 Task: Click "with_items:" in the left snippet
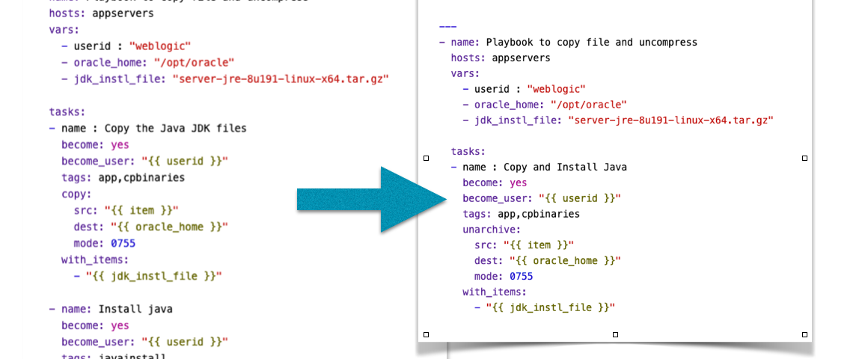(95, 260)
